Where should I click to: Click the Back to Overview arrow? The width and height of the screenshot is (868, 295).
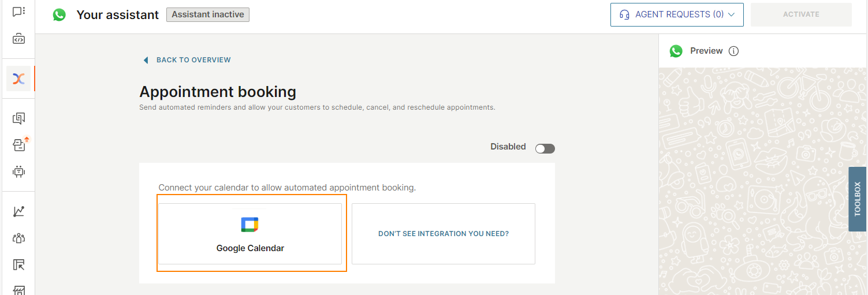(146, 60)
